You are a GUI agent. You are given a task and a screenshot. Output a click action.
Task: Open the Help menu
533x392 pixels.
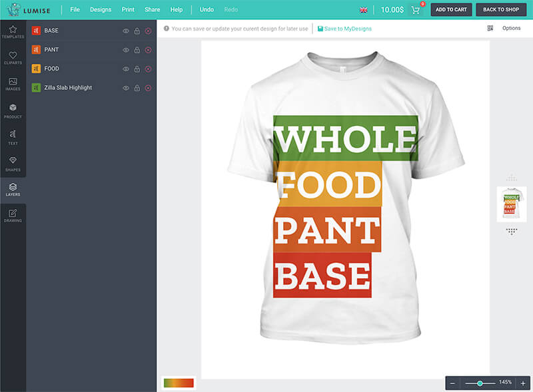177,9
